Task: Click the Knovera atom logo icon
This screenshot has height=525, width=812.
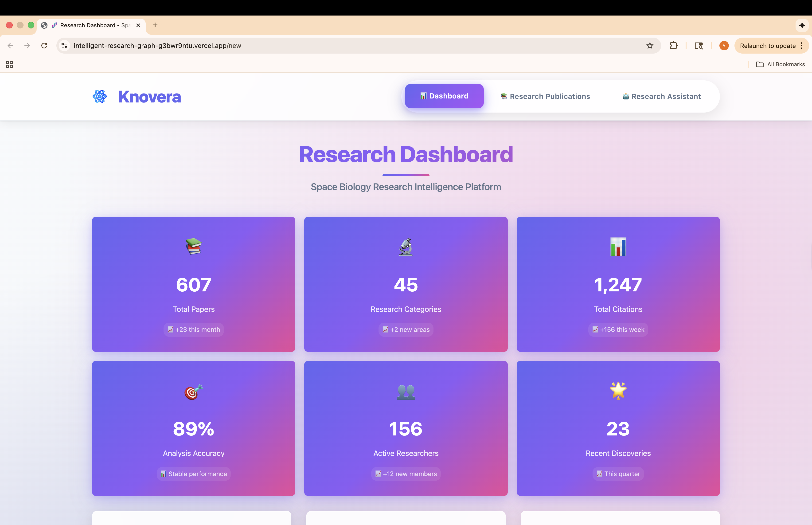Action: click(x=99, y=97)
